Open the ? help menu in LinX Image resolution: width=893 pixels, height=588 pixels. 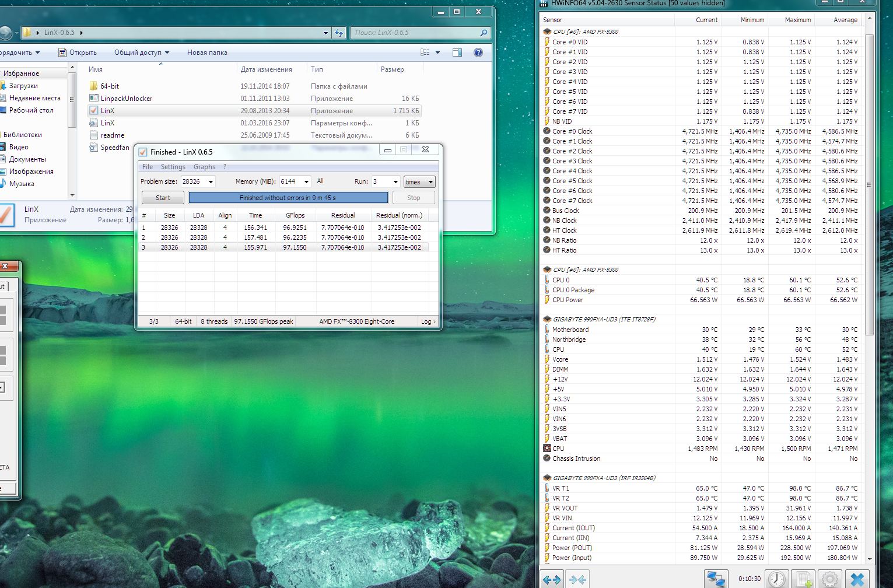(225, 167)
